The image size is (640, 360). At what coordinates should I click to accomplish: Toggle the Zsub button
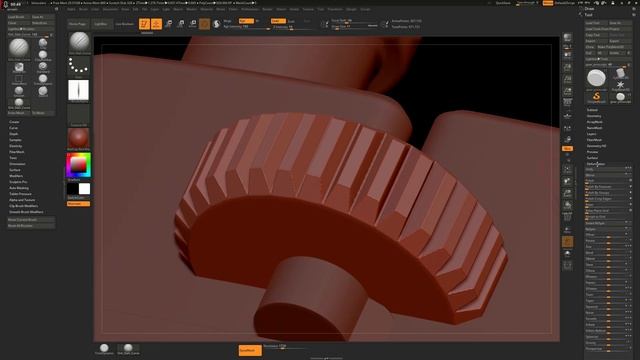(x=292, y=21)
